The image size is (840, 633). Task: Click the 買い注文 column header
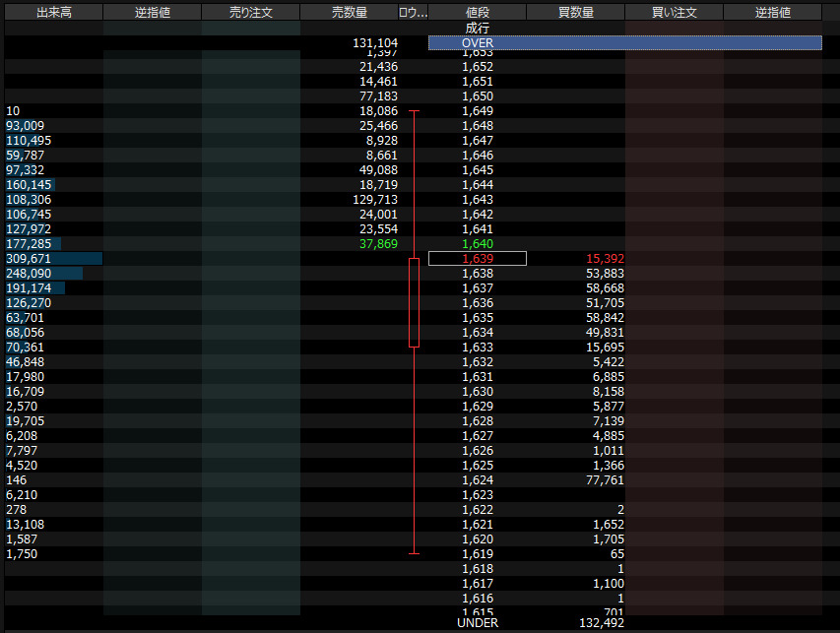point(674,13)
